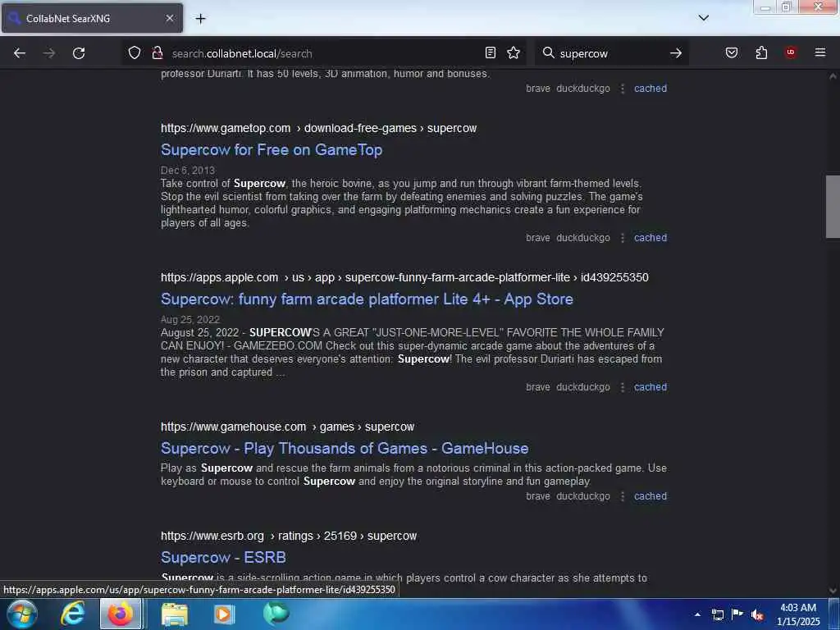Screen dimensions: 840x630
Task: Submit the supercow search arrow
Action: point(676,53)
